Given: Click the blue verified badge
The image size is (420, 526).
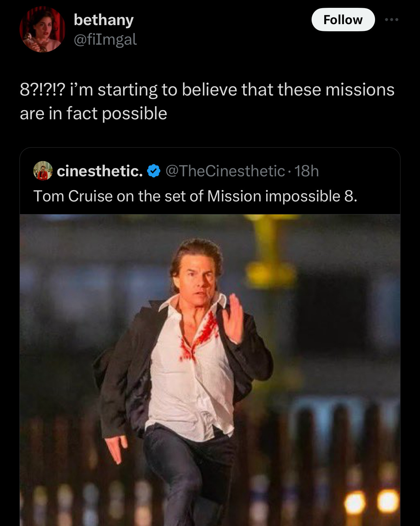Looking at the screenshot, I should click(x=154, y=171).
